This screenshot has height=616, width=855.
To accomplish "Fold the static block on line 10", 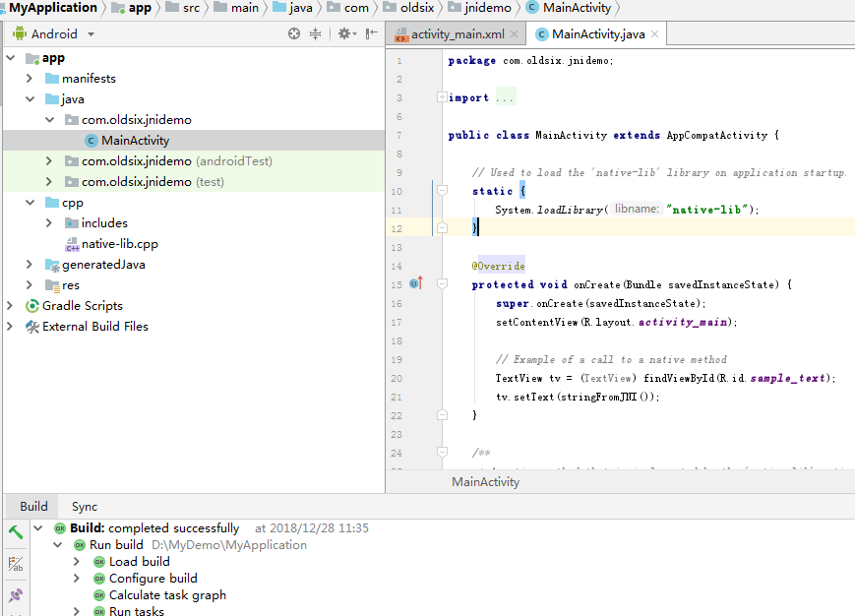I will [x=442, y=190].
